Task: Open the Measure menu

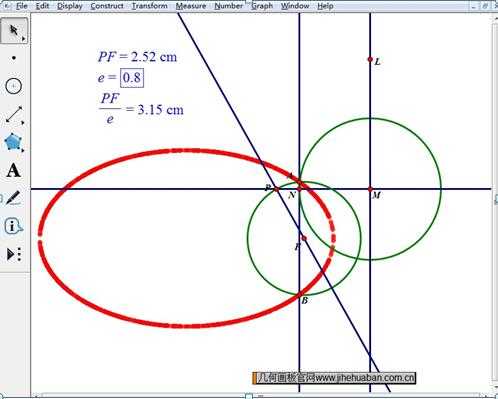Action: 191,6
